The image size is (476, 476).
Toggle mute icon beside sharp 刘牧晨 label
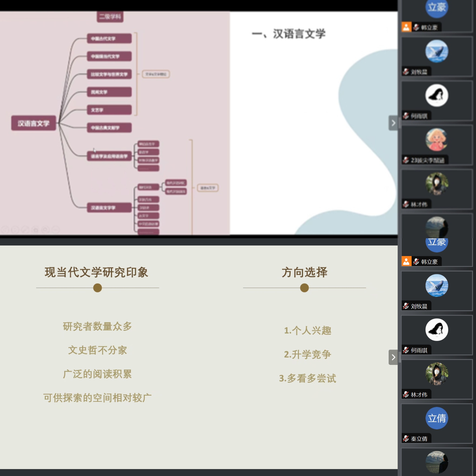(x=406, y=306)
